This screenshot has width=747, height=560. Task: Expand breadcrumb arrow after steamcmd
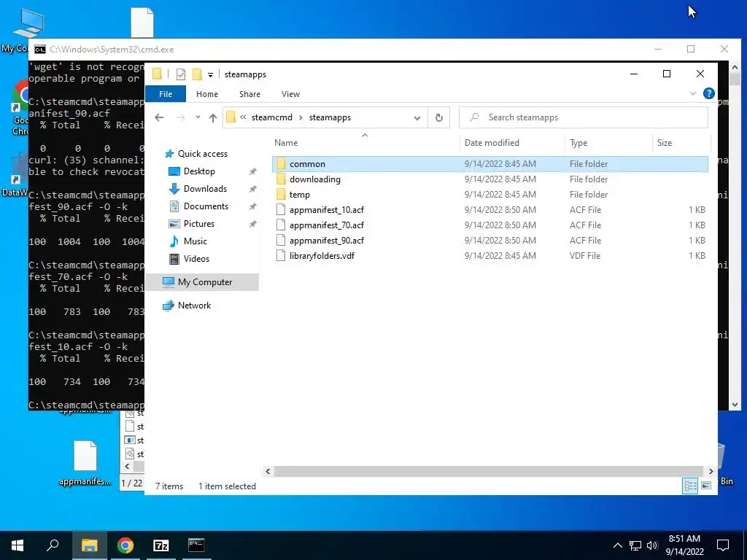[x=301, y=117]
